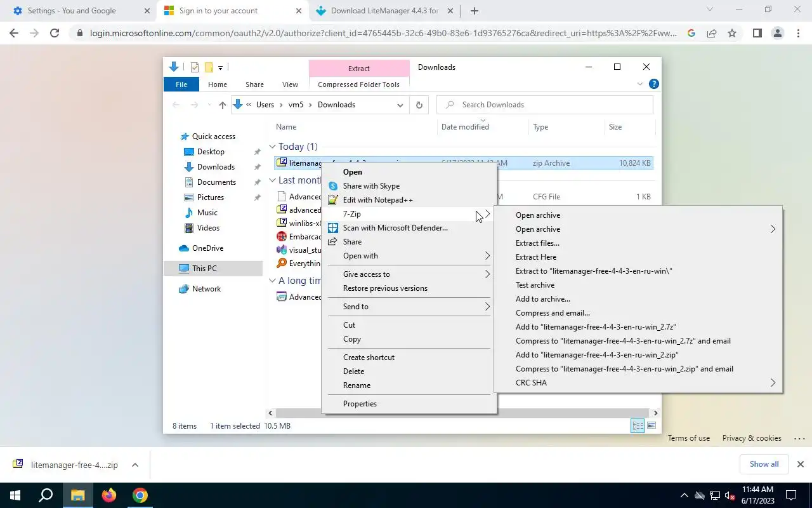Open Desktop in navigation pane
Viewport: 812px width, 508px height.
point(211,152)
